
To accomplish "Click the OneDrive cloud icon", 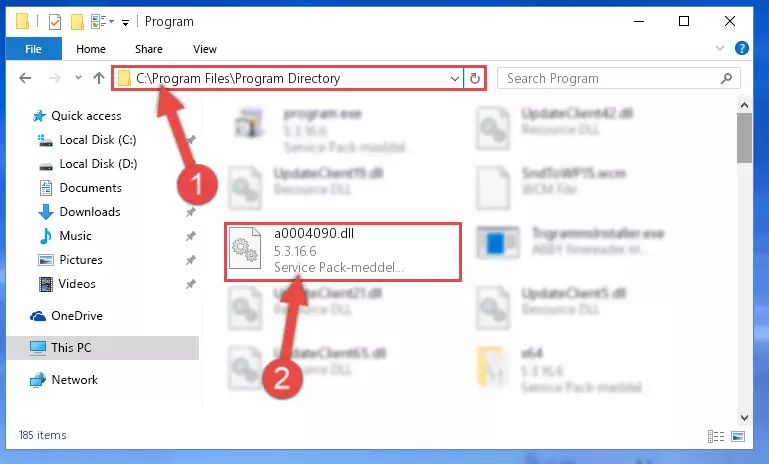I will tap(38, 316).
